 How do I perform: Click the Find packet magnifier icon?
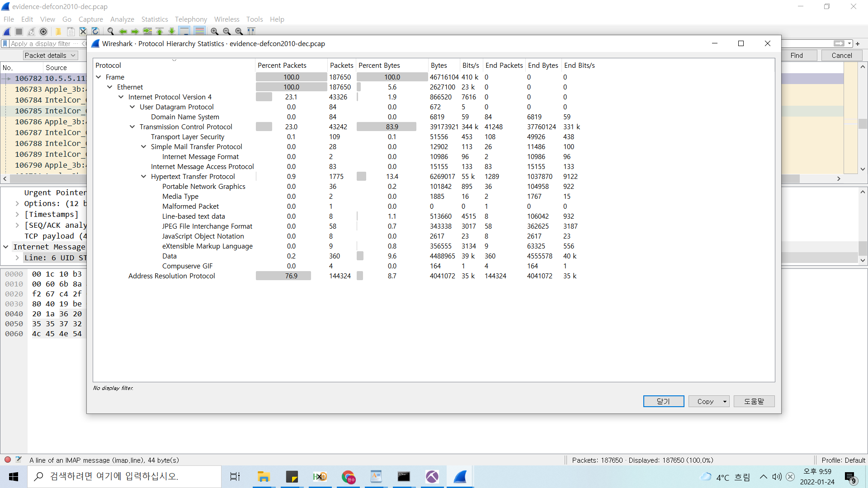tap(110, 31)
